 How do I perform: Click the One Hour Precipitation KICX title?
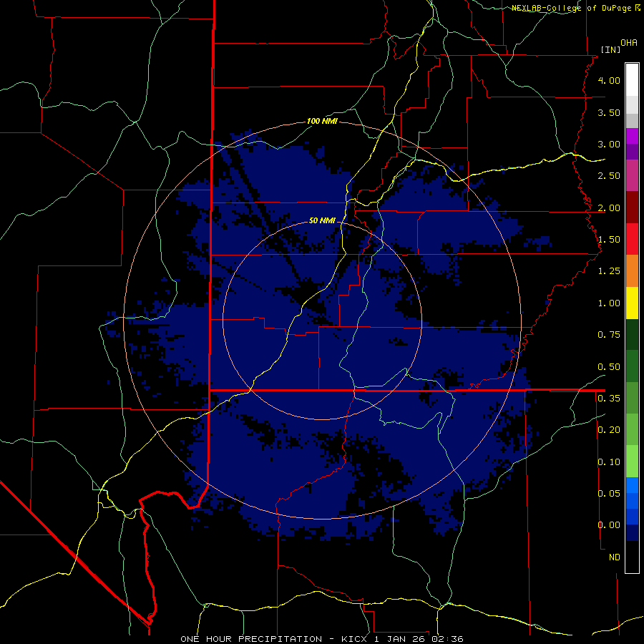click(x=322, y=639)
